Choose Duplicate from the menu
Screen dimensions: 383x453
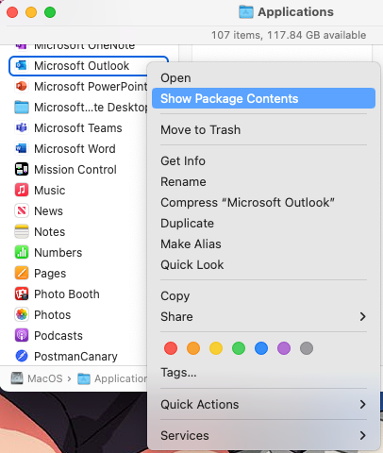[x=263, y=223]
